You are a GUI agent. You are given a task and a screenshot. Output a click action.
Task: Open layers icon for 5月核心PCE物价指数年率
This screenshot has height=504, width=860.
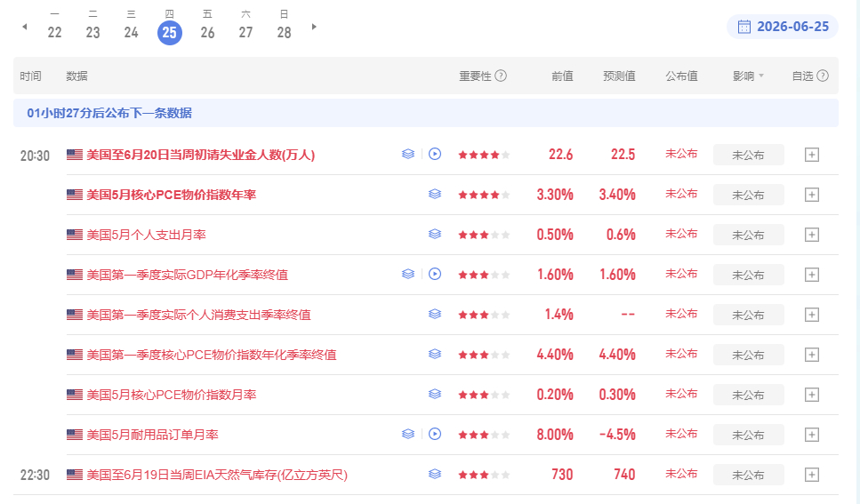click(435, 194)
